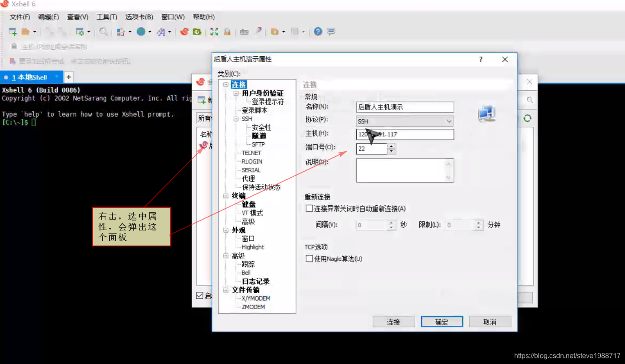The height and width of the screenshot is (364, 625).
Task: Open dropdown arrow next to Open folder icon
Action: (x=35, y=32)
